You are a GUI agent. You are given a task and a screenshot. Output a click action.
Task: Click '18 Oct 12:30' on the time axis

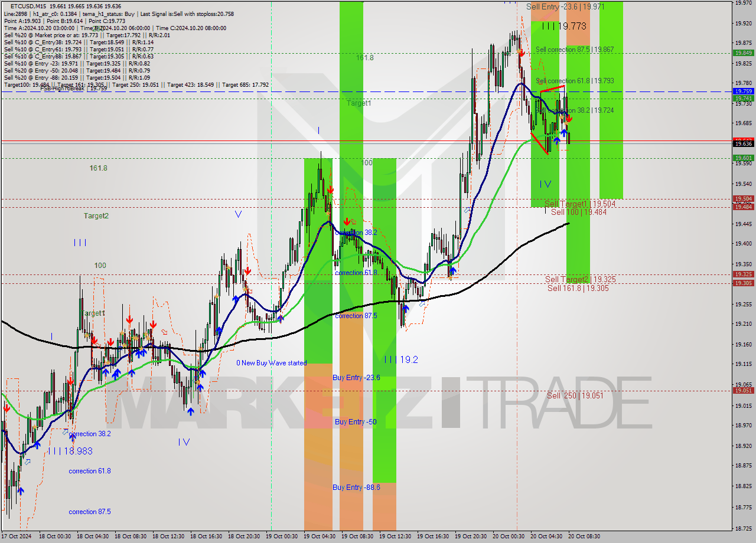coord(168,537)
